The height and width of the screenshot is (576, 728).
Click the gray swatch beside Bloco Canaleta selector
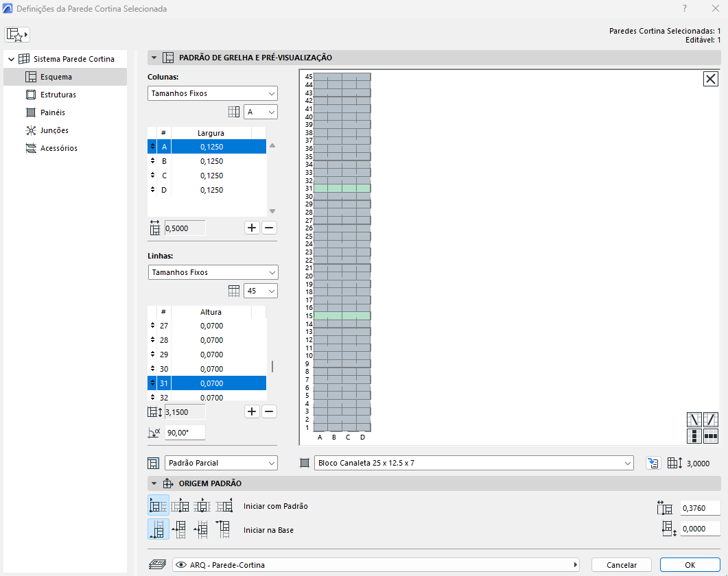tap(304, 463)
